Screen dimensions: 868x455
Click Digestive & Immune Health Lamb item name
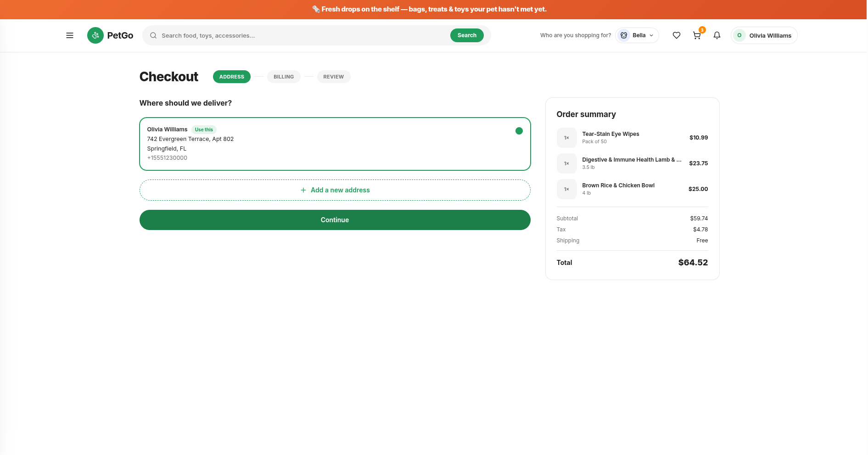click(x=632, y=160)
